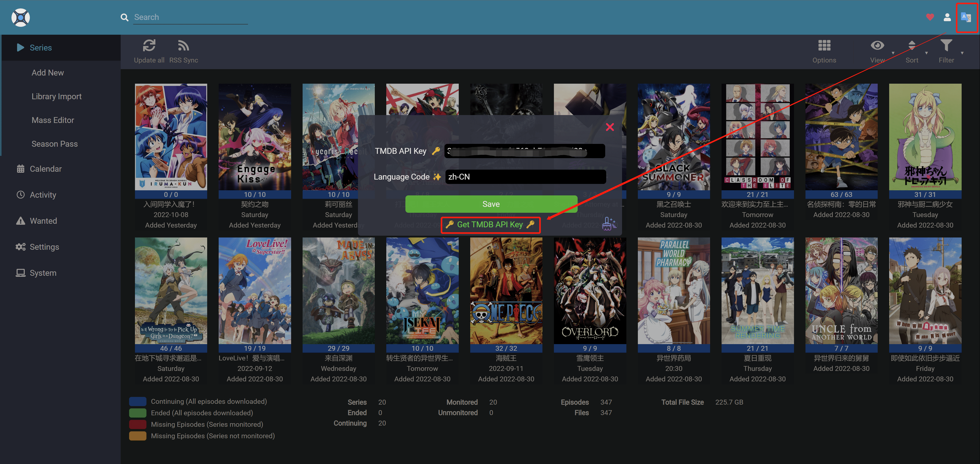Click the Update all toolbar label

coord(149,60)
